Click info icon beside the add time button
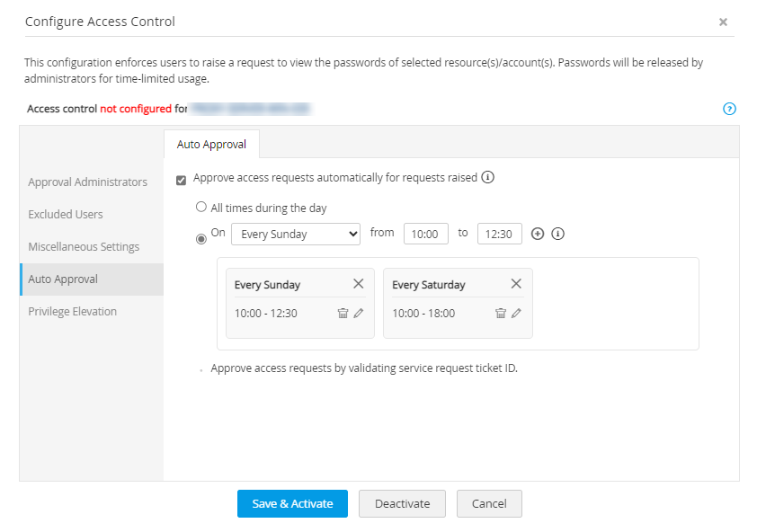The width and height of the screenshot is (757, 532). point(557,234)
